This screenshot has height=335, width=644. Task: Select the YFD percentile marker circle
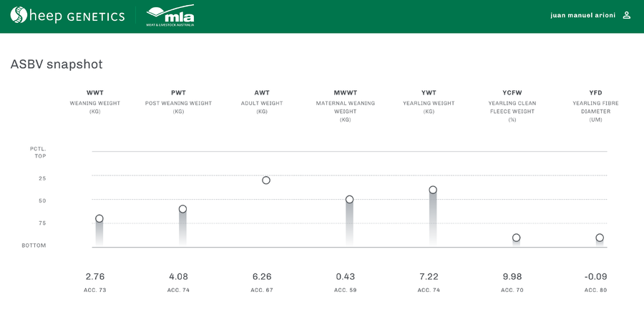(600, 238)
